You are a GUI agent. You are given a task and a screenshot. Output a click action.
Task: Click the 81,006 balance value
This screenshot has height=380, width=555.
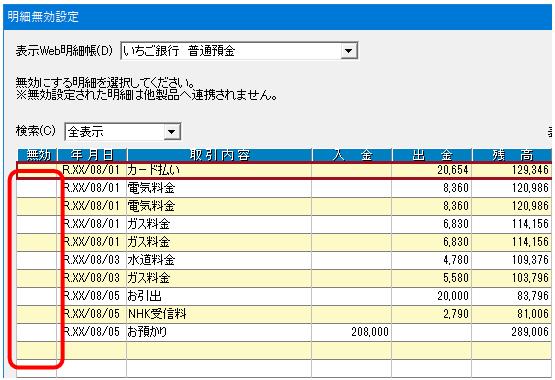[x=533, y=314]
